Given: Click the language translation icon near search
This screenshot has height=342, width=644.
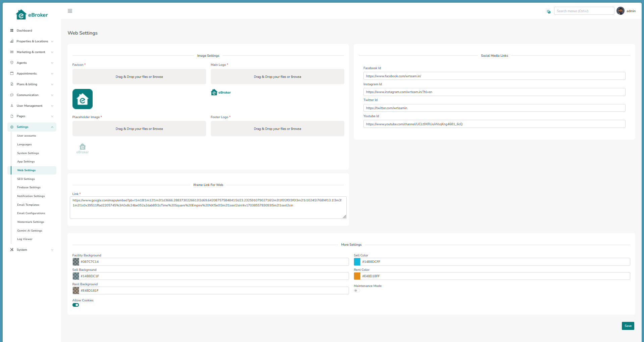Looking at the screenshot, I should 548,11.
